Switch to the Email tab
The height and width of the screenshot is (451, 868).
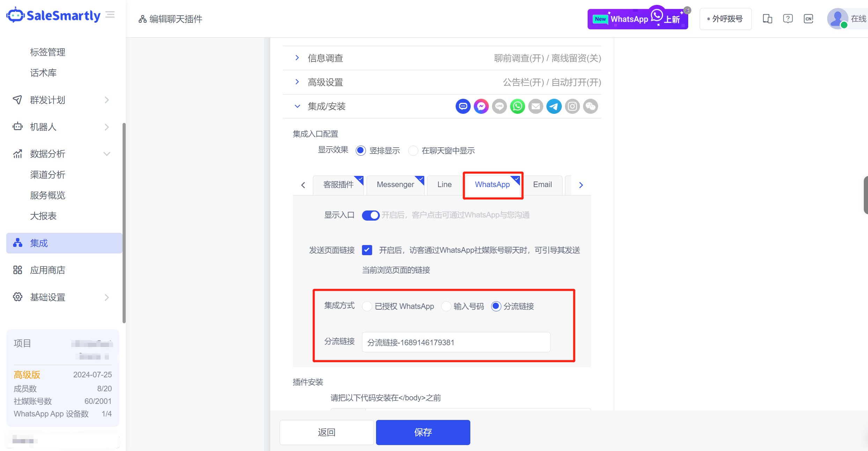(x=542, y=185)
